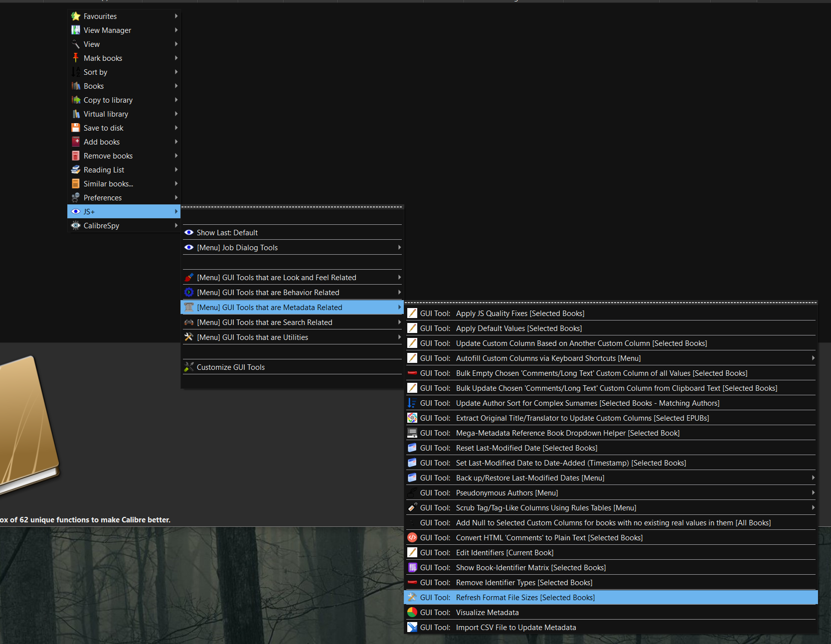The height and width of the screenshot is (644, 831).
Task: Click the JS+ eye icon
Action: pos(76,212)
